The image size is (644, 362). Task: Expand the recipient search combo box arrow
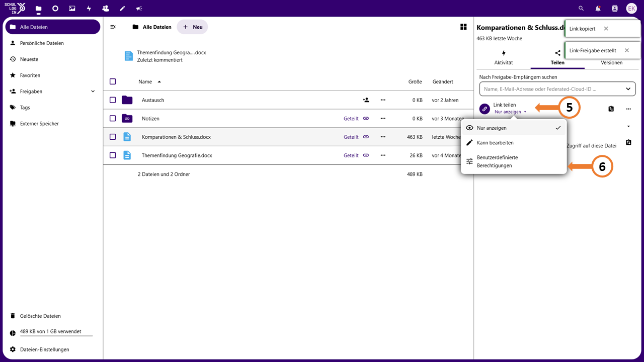(x=628, y=89)
